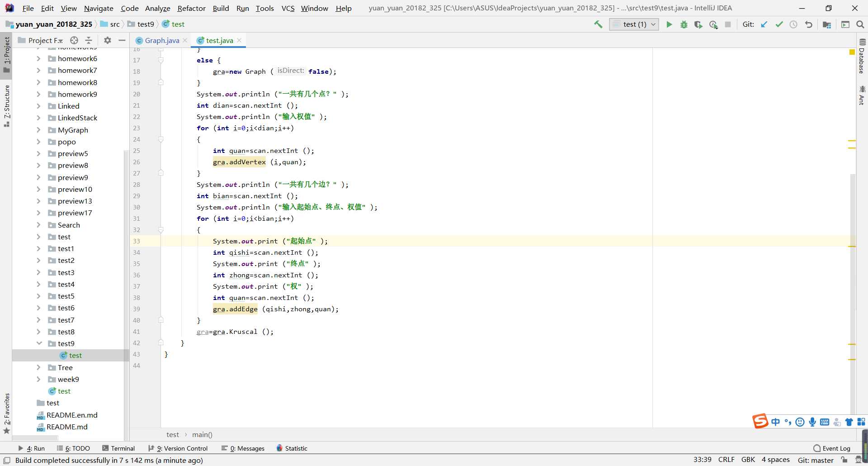Viewport: 868px width, 466px height.
Task: Click the Sogou input method logo
Action: [x=760, y=421]
